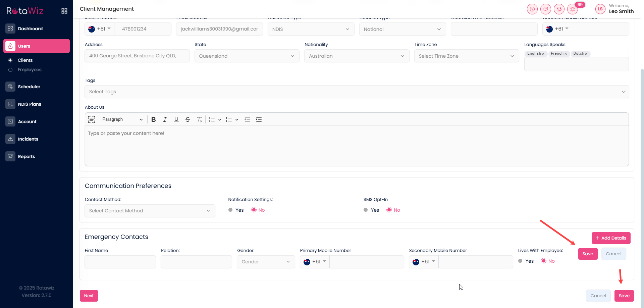The width and height of the screenshot is (644, 308).
Task: Open the Select Contact Method dropdown
Action: click(x=150, y=211)
